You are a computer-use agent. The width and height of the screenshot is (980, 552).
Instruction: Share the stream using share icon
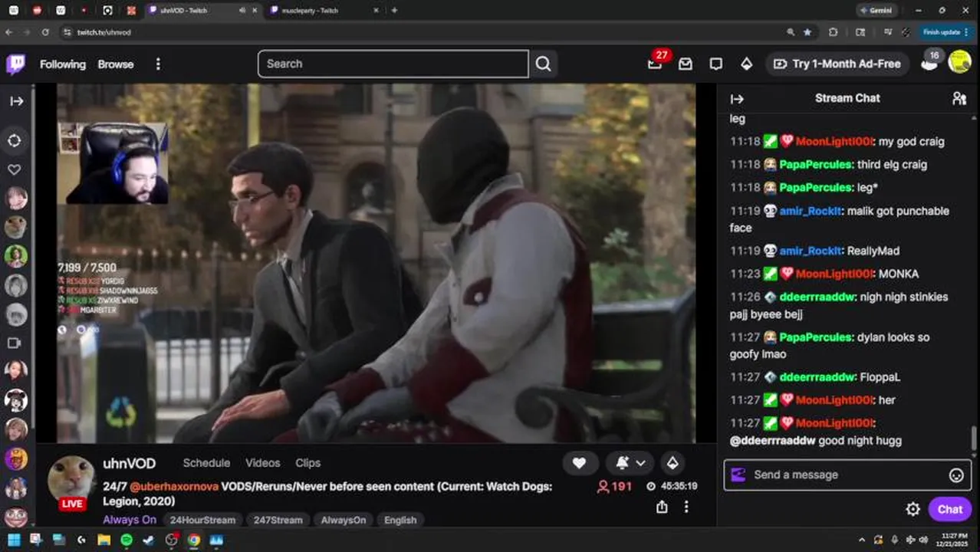click(x=662, y=507)
